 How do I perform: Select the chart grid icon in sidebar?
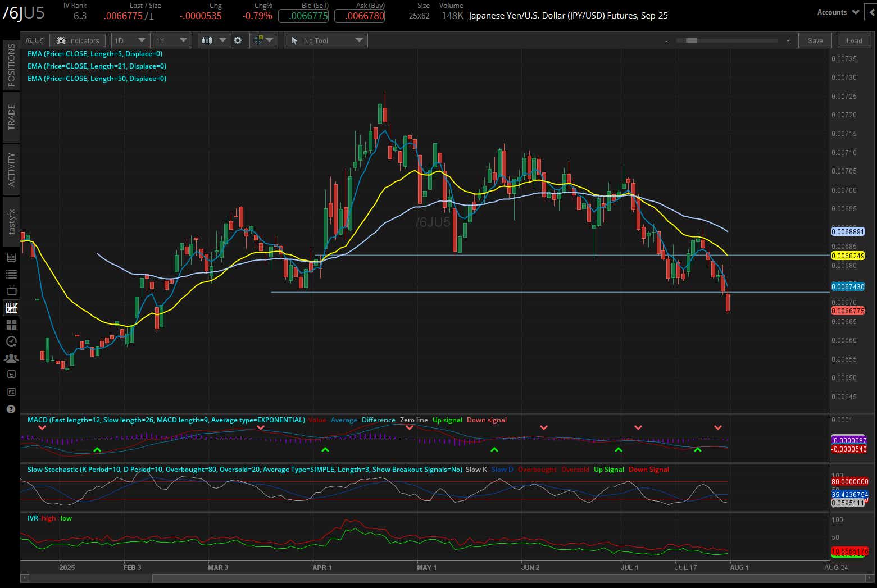tap(11, 308)
